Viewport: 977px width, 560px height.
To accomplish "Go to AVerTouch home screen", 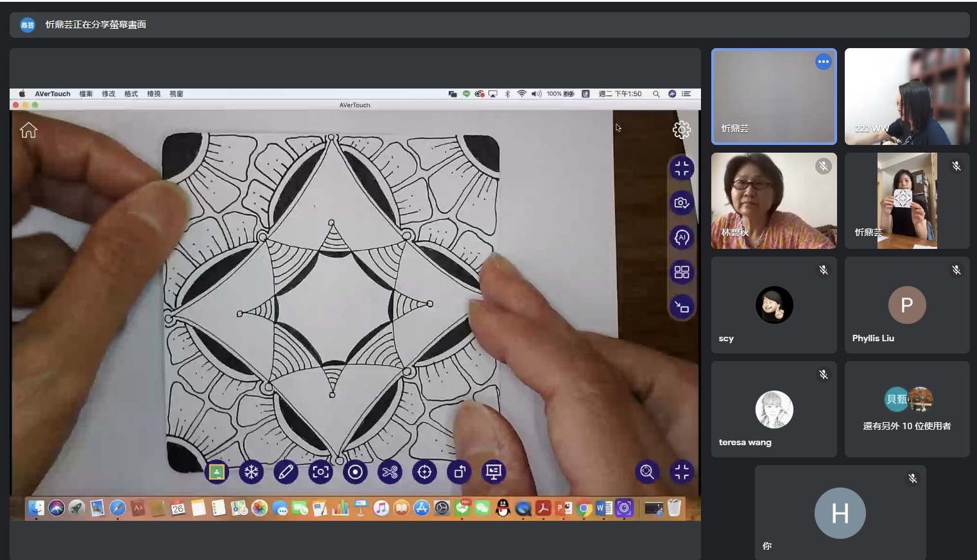I will [x=29, y=130].
